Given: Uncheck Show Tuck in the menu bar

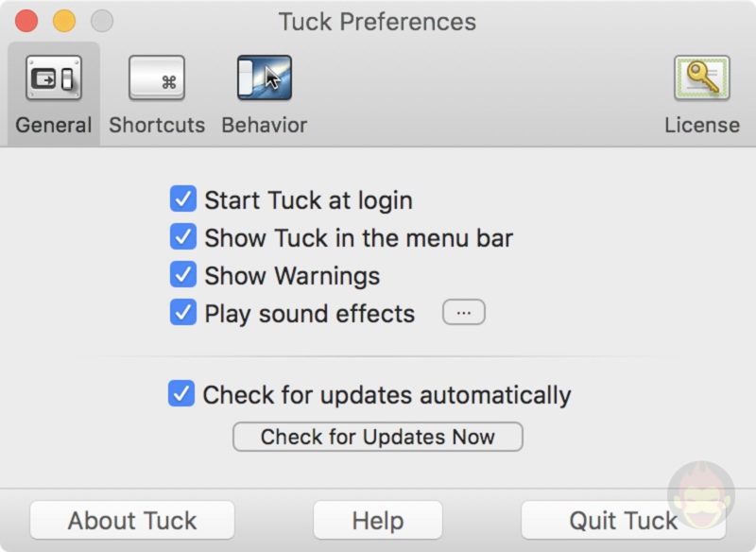Looking at the screenshot, I should click(183, 237).
